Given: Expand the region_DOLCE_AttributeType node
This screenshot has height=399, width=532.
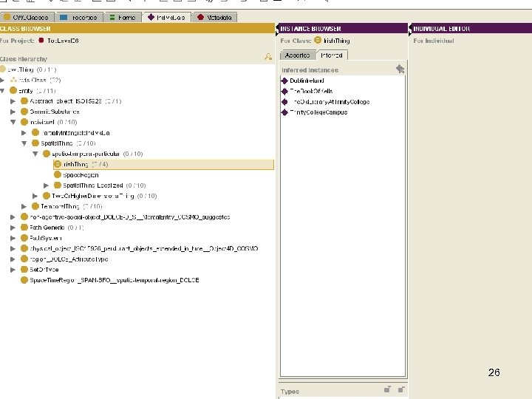Looking at the screenshot, I should (x=13, y=259).
